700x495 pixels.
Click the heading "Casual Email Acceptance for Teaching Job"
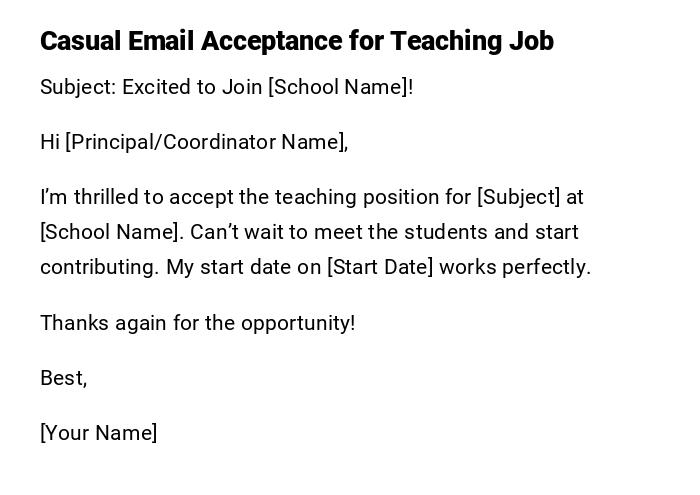[x=296, y=42]
